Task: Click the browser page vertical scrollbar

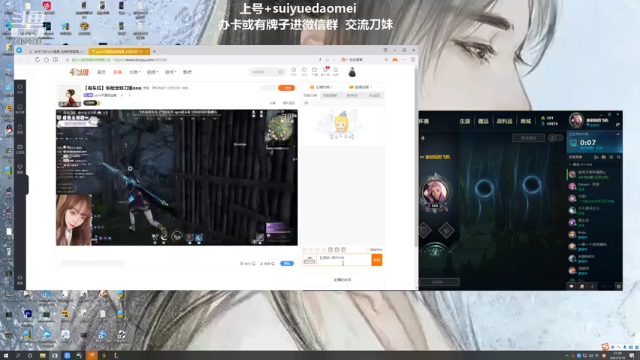Action: point(416,157)
